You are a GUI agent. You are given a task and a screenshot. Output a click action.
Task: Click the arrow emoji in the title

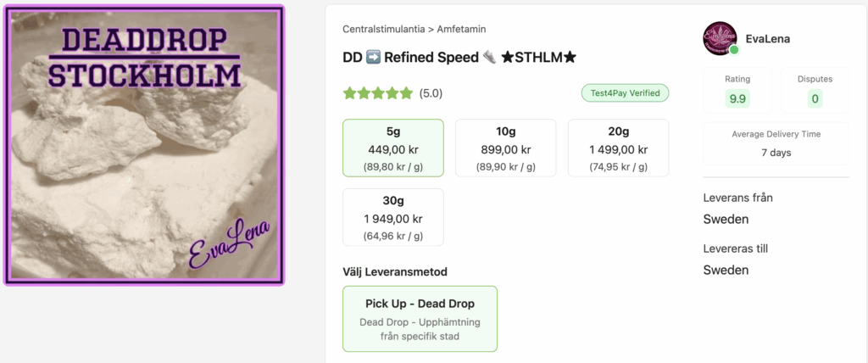coord(373,58)
